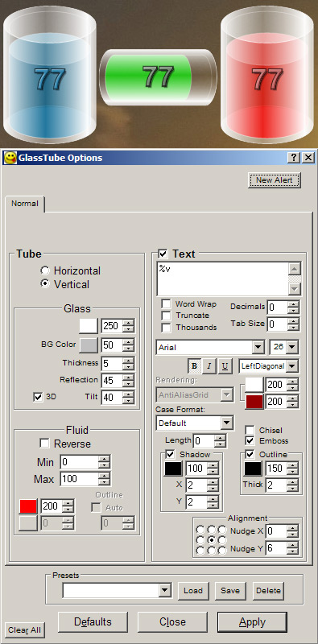Toggle the text Outline checkbox
The width and height of the screenshot is (318, 644).
250,454
